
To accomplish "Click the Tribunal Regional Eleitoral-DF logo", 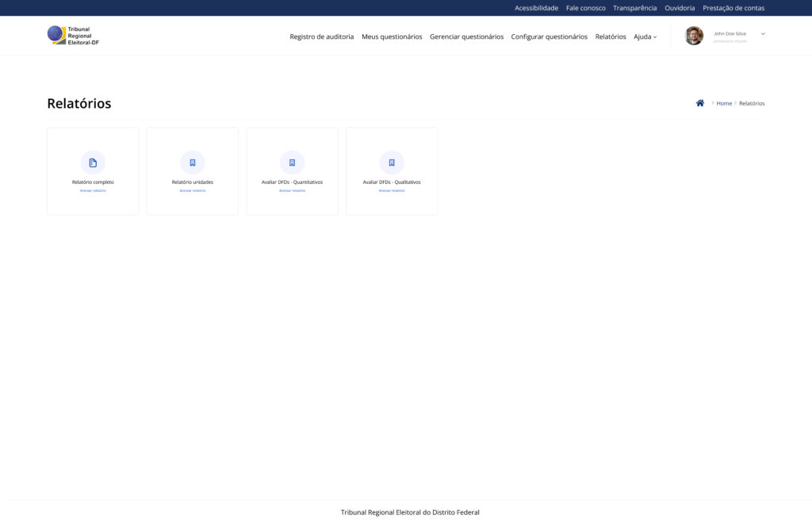I will (x=73, y=36).
